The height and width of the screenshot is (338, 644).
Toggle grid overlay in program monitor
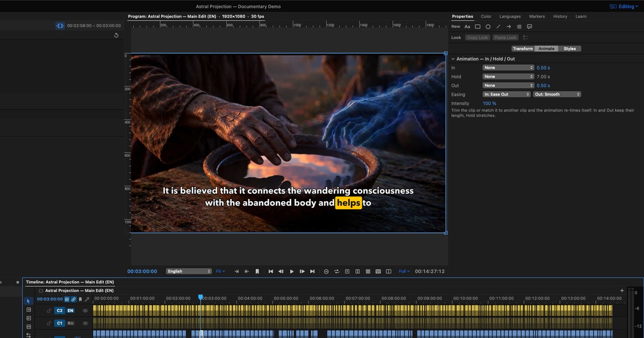click(368, 271)
